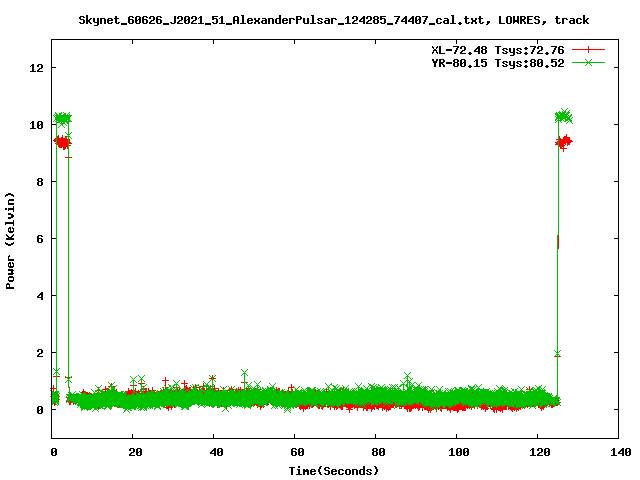The image size is (640, 480).
Task: Click the Power (Kelvin) axis label
Action: pos(10,241)
